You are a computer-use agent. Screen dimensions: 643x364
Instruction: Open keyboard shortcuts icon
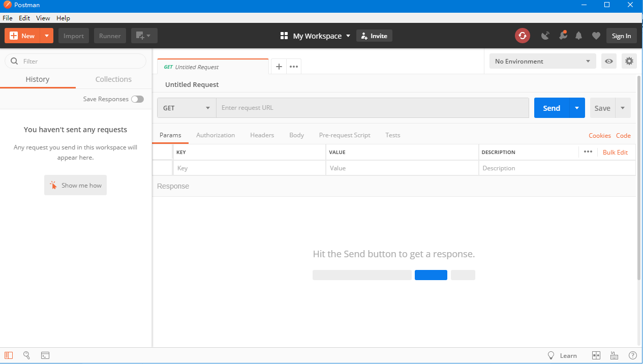pyautogui.click(x=614, y=355)
